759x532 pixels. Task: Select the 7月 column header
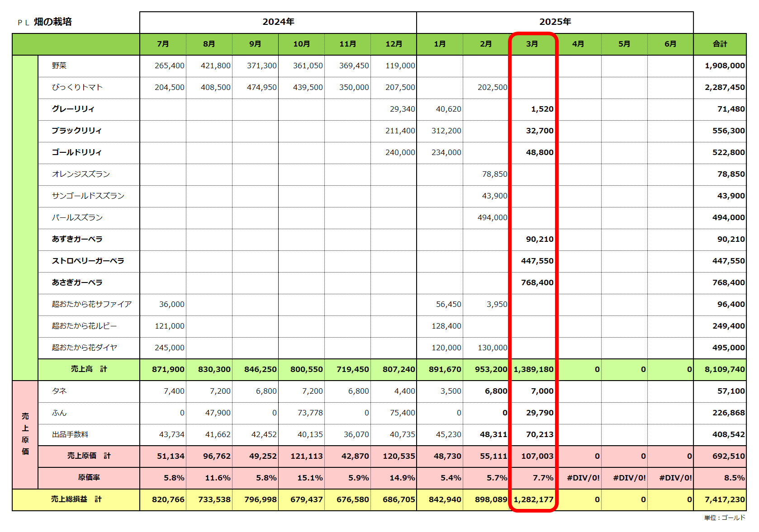[163, 44]
